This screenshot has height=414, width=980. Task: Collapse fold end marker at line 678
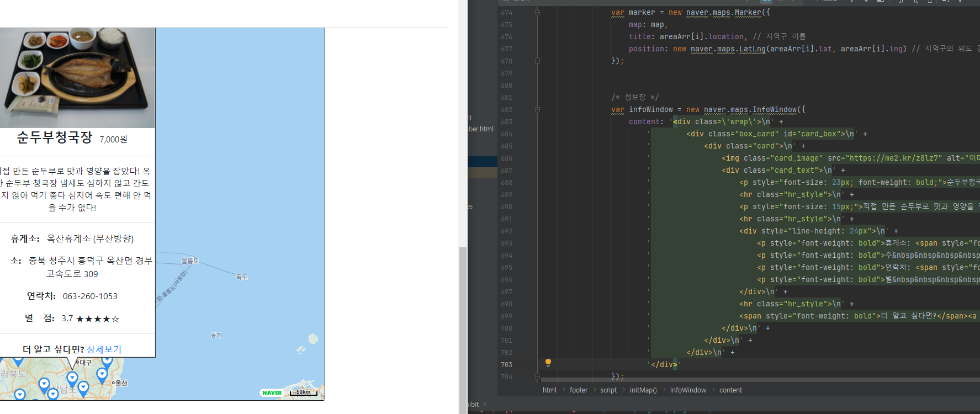click(537, 61)
